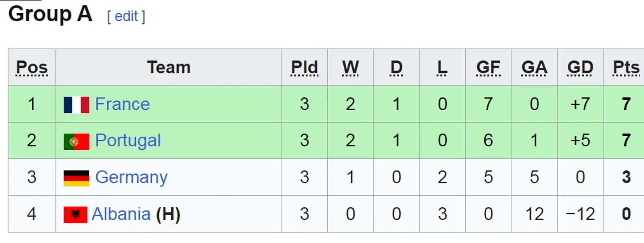Viewport: 644px width, 243px height.
Task: Click the Pld column header abbreviation
Action: tap(304, 67)
